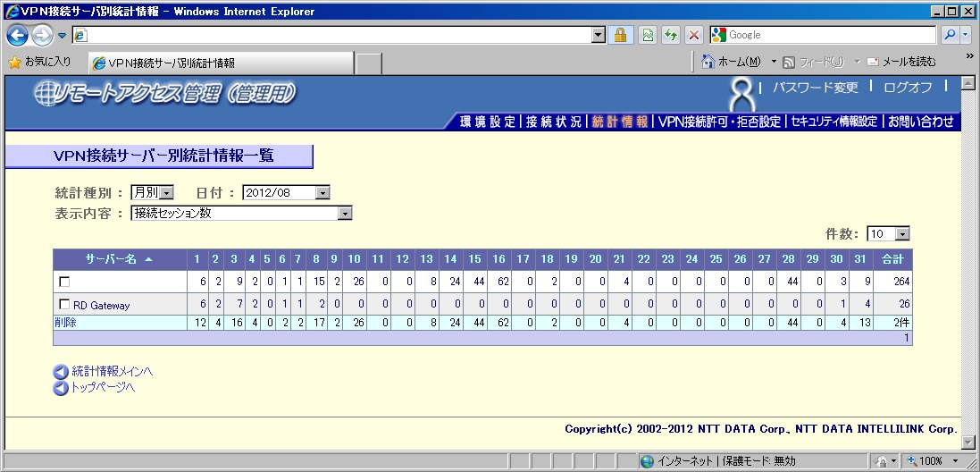This screenshot has height=472, width=980.
Task: Expand the address bar history dropdown
Action: click(599, 35)
